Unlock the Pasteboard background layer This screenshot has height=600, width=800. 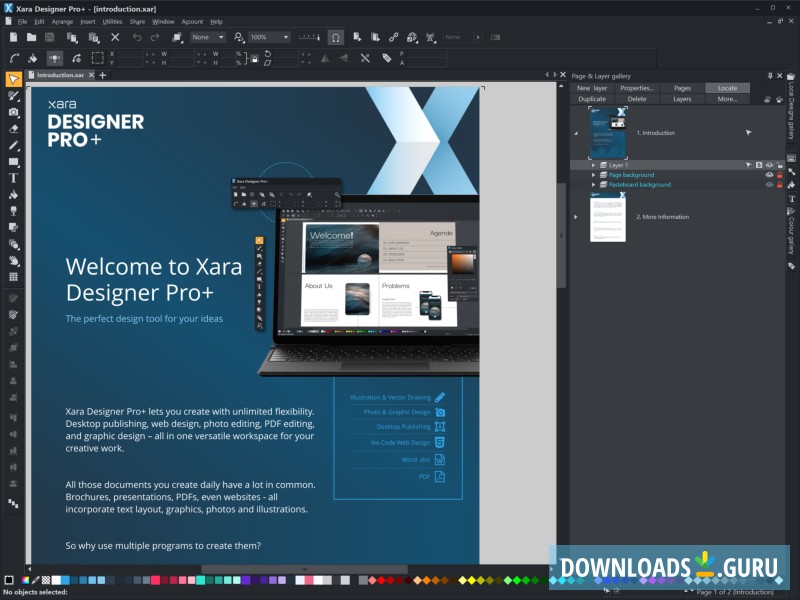(x=779, y=184)
